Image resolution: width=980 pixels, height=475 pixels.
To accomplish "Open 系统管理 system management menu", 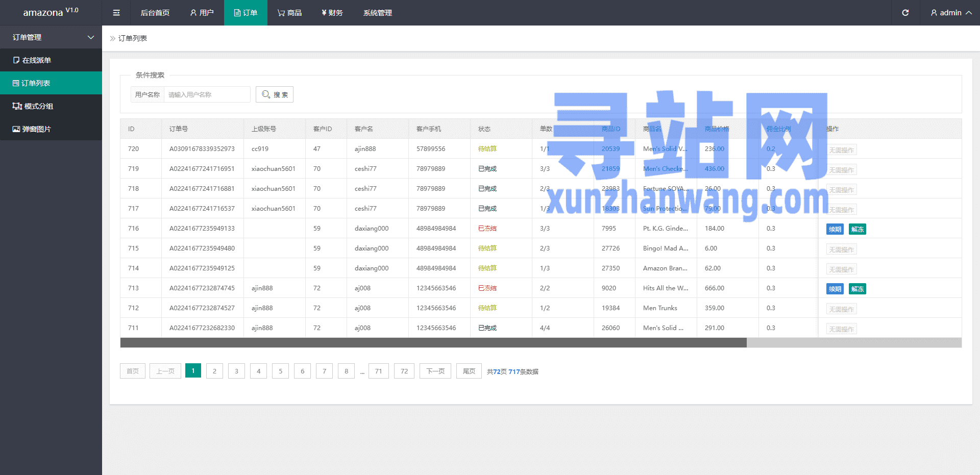I will (x=377, y=13).
